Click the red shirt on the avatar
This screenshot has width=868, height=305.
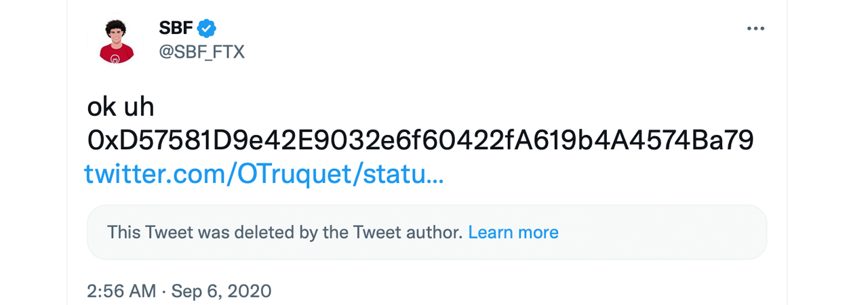116,54
